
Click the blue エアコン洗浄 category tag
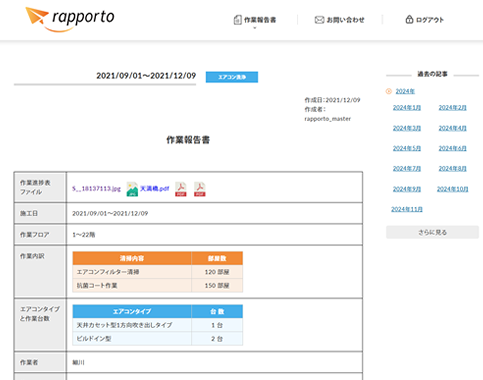point(232,77)
